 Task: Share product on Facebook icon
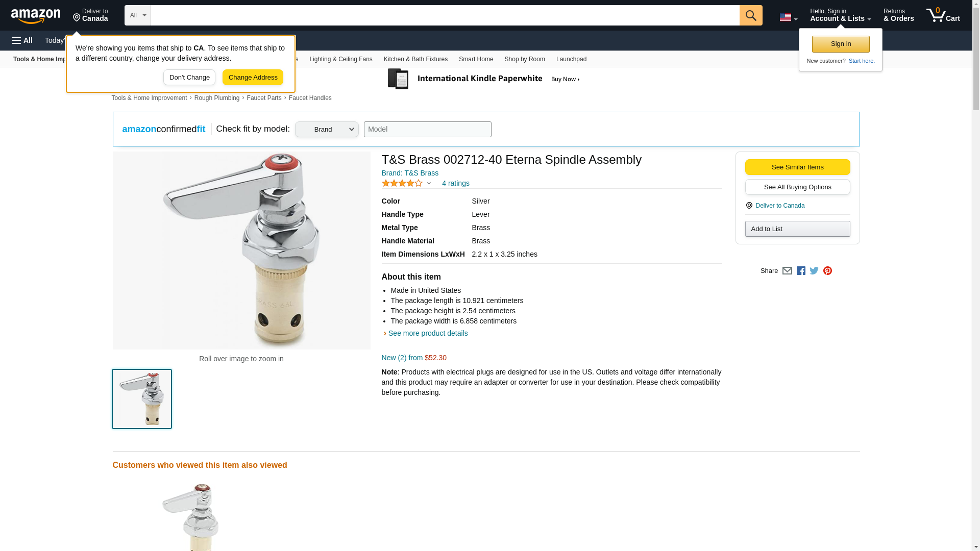pos(801,271)
